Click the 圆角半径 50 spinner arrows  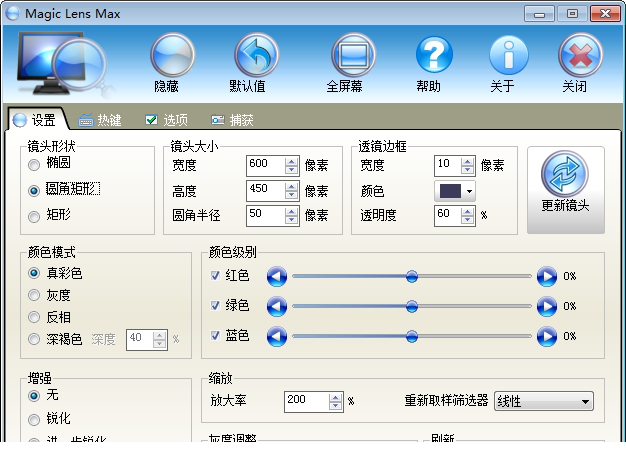[291, 216]
